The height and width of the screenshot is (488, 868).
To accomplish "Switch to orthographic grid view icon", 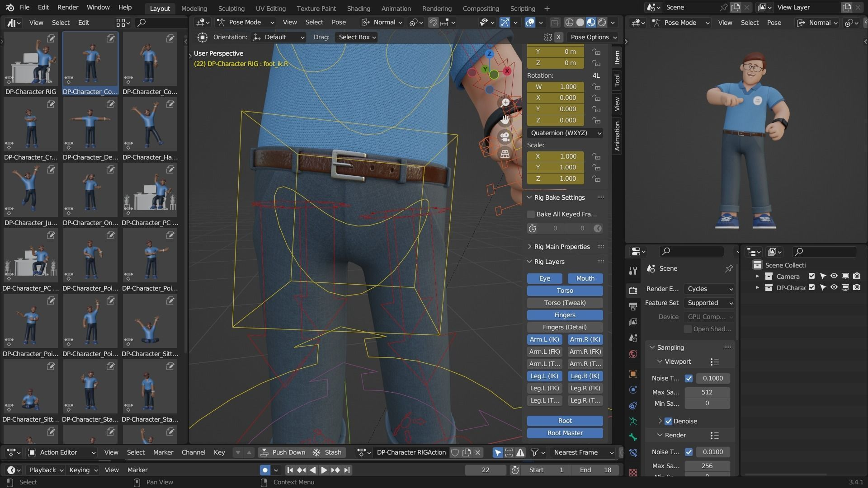I will click(x=505, y=154).
